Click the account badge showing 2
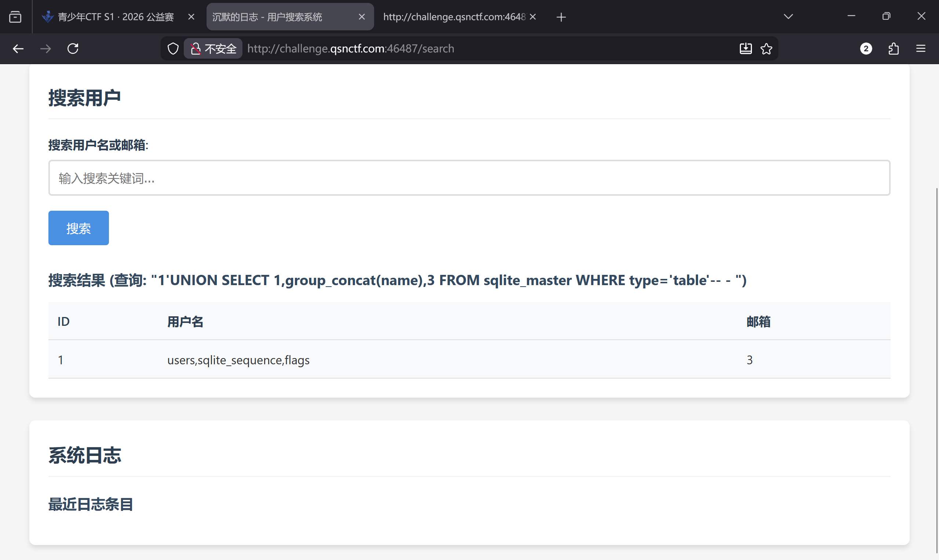 pyautogui.click(x=866, y=49)
